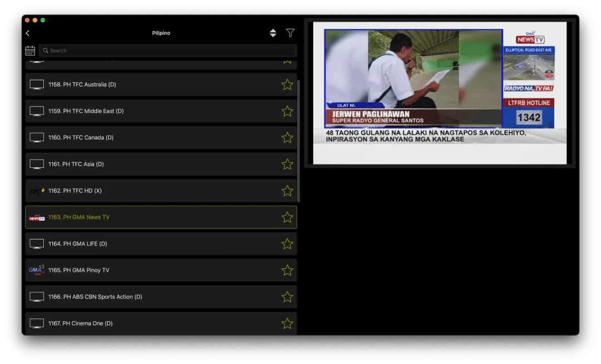Go back with the left chevron arrow

(x=28, y=33)
